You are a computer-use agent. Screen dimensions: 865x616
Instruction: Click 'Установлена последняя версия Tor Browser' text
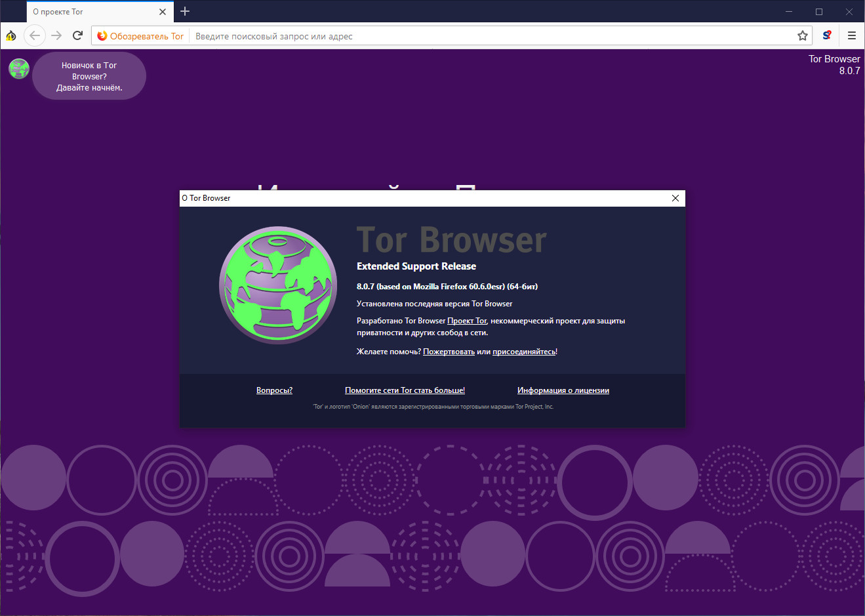[434, 304]
